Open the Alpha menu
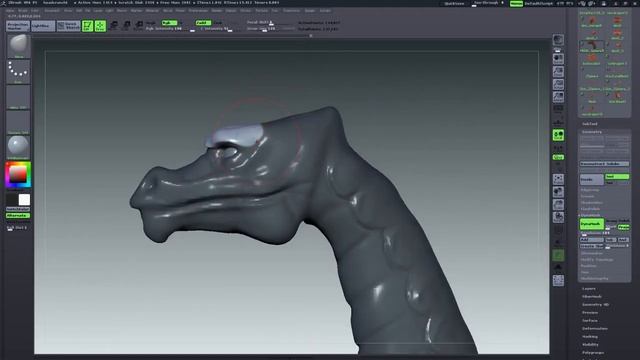The width and height of the screenshot is (640, 360). coord(10,11)
